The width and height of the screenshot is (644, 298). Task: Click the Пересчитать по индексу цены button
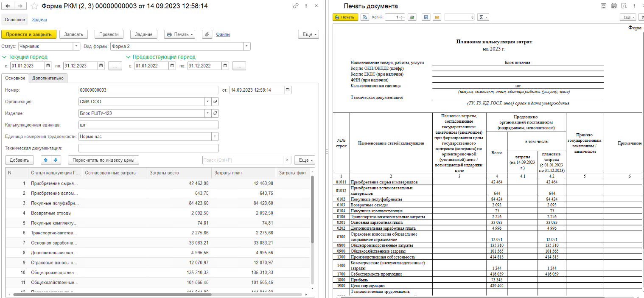tap(103, 160)
